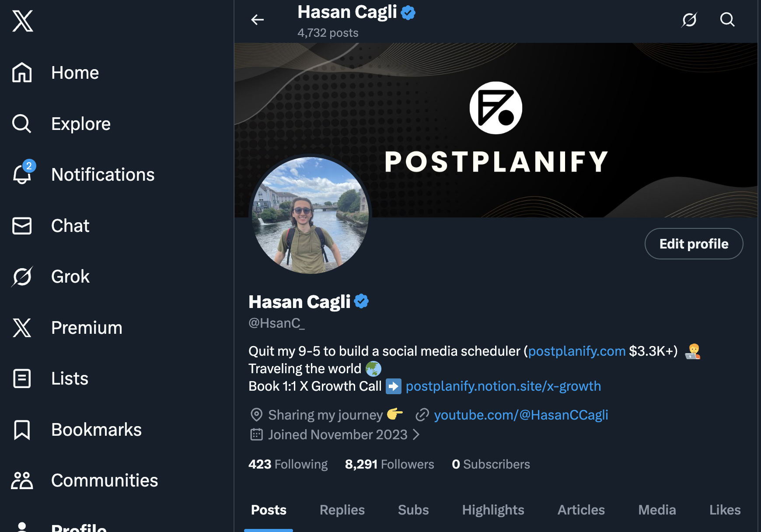Click the X logo at top left
This screenshot has height=532, width=761.
point(22,21)
